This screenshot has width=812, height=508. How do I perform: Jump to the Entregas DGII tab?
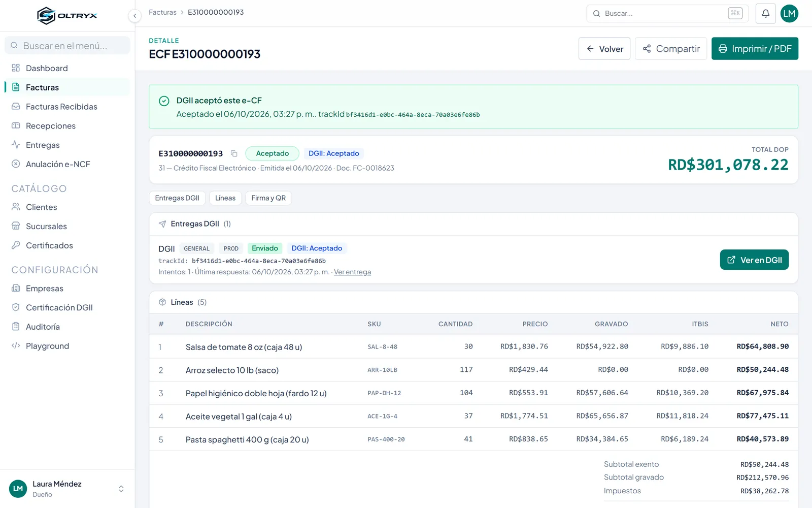(x=177, y=198)
